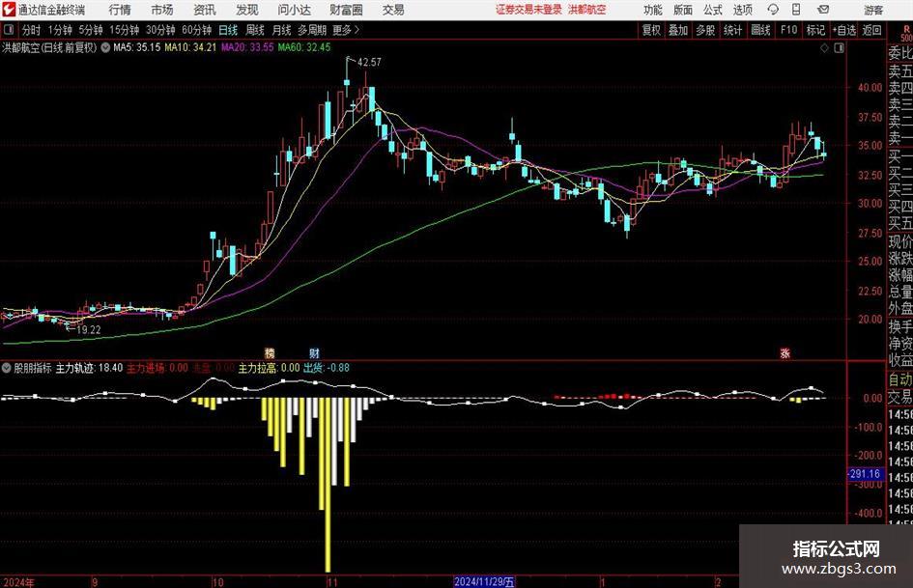Click the diamond icon above the chart

click(824, 47)
